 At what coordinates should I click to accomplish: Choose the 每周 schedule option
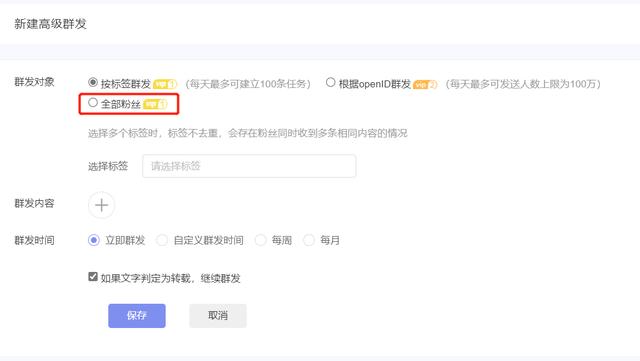(260, 240)
